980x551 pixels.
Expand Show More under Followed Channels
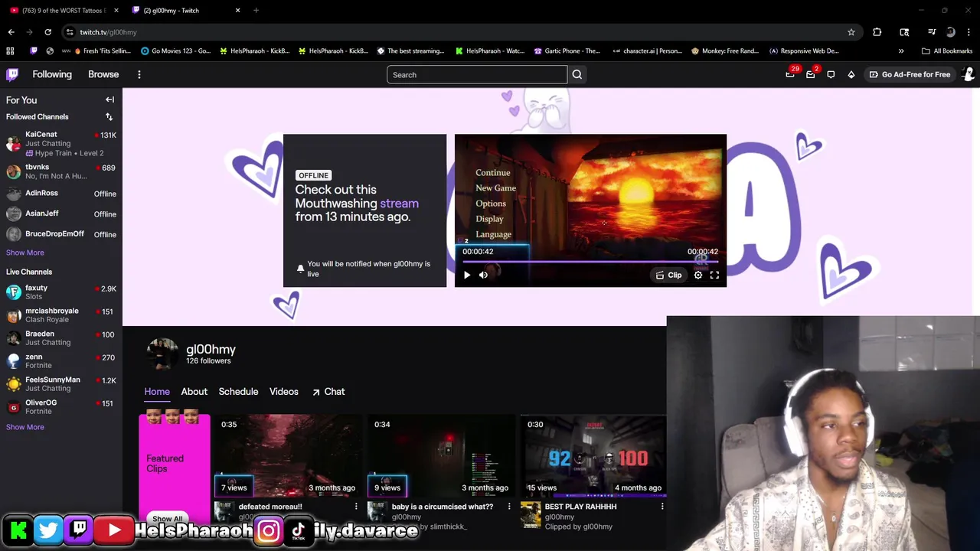click(24, 253)
